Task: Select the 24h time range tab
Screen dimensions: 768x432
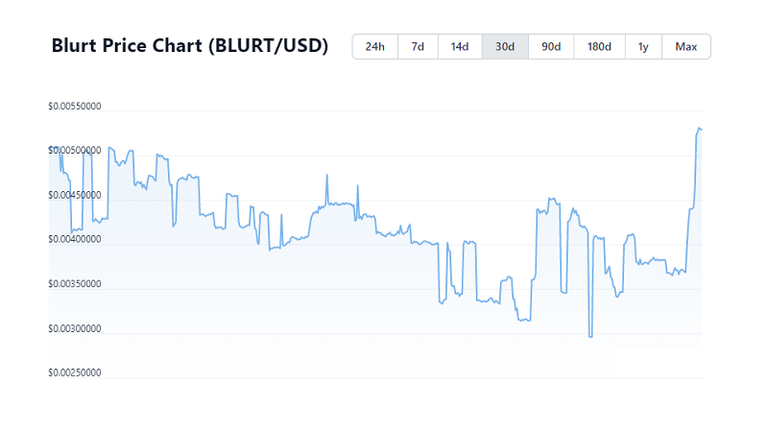Action: 375,47
